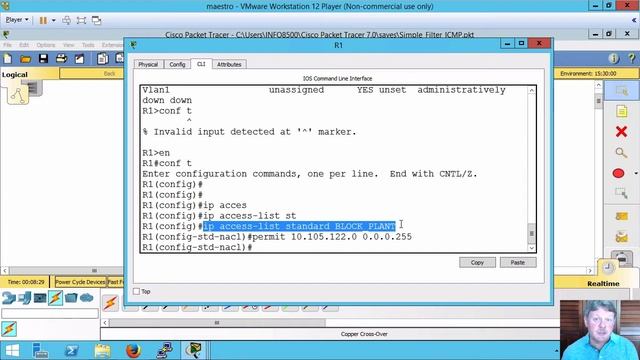Click the device name search field
This screenshot has width=640, height=360.
[x=50, y=313]
